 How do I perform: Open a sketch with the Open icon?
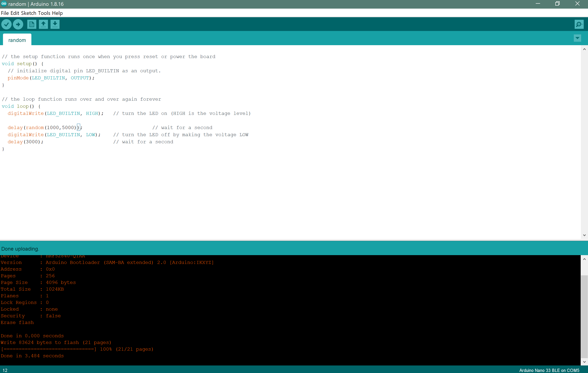(43, 24)
